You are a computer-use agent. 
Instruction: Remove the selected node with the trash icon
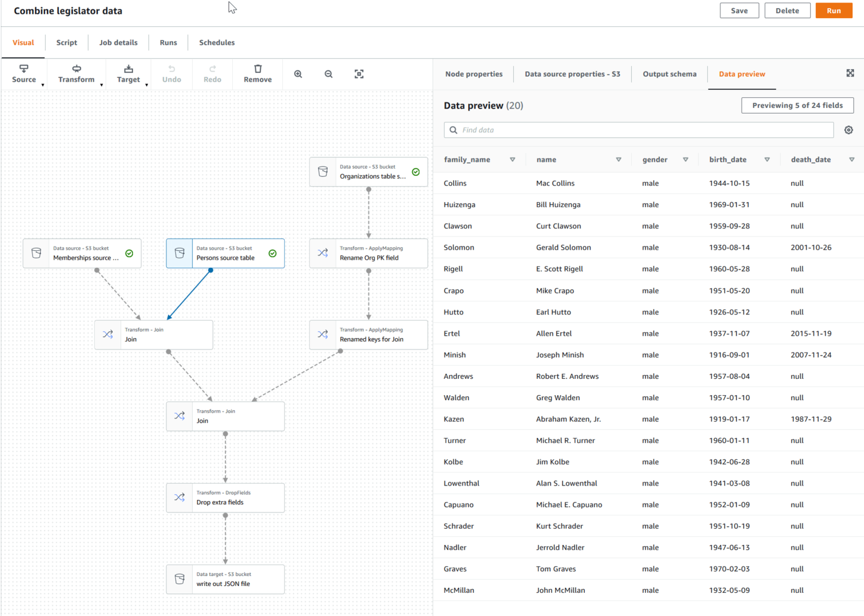257,74
